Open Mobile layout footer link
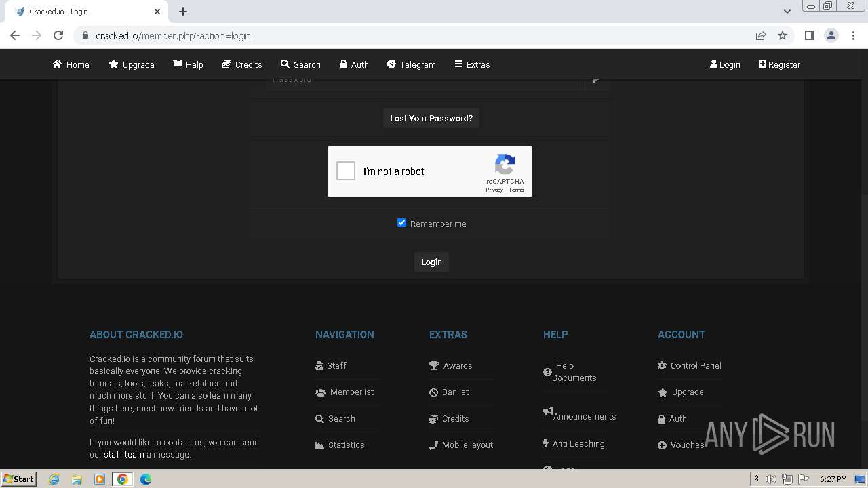868x488 pixels. pyautogui.click(x=461, y=445)
